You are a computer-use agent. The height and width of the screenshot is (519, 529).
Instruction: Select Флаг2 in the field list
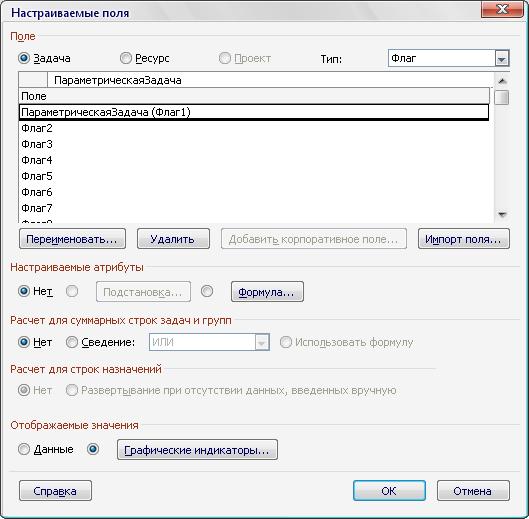pyautogui.click(x=254, y=128)
